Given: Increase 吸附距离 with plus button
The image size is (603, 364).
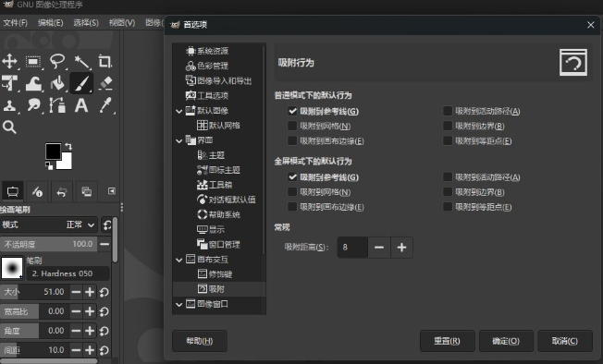Looking at the screenshot, I should [401, 248].
